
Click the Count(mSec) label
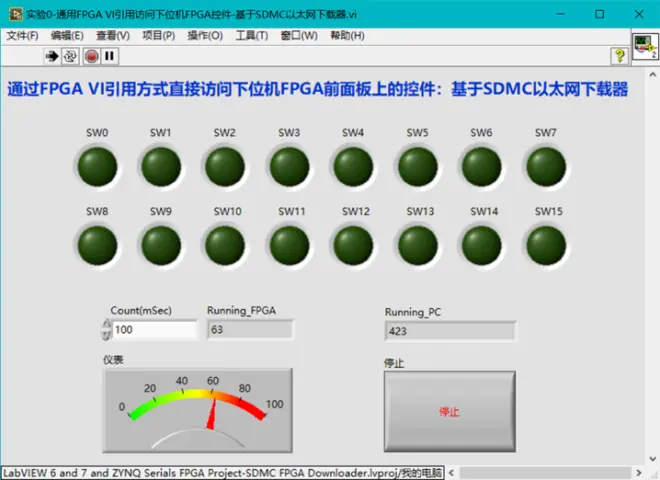(x=141, y=311)
